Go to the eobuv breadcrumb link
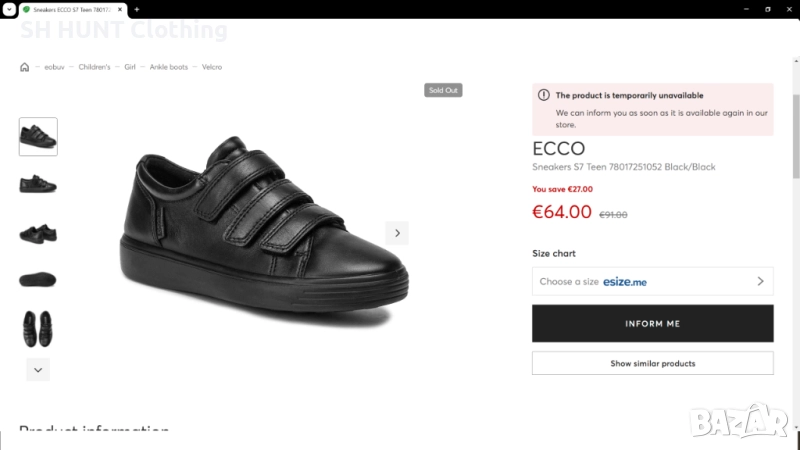 point(54,67)
